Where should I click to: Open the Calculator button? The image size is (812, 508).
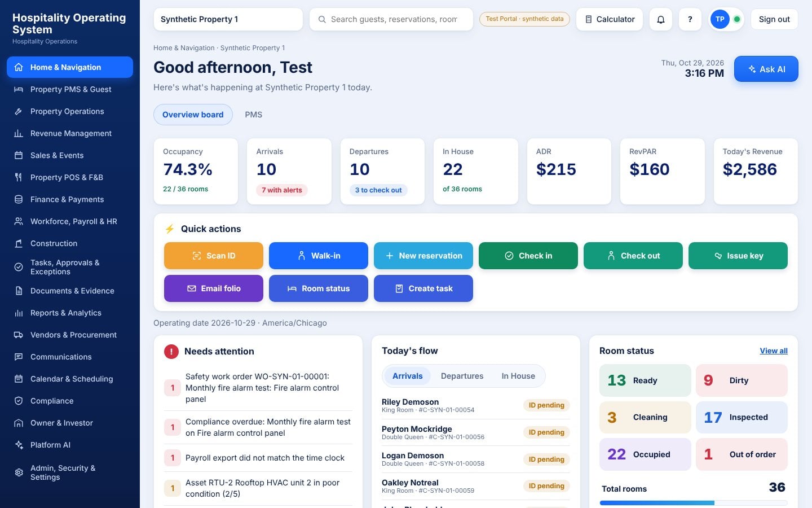(609, 19)
